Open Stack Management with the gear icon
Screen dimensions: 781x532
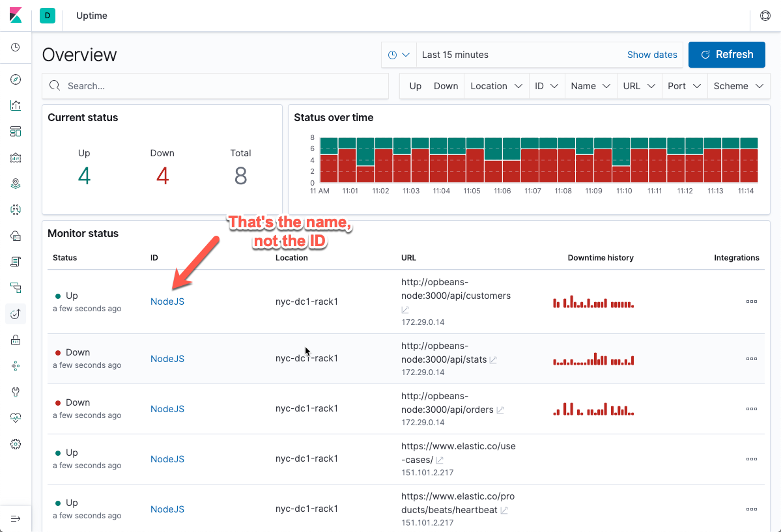coord(15,443)
